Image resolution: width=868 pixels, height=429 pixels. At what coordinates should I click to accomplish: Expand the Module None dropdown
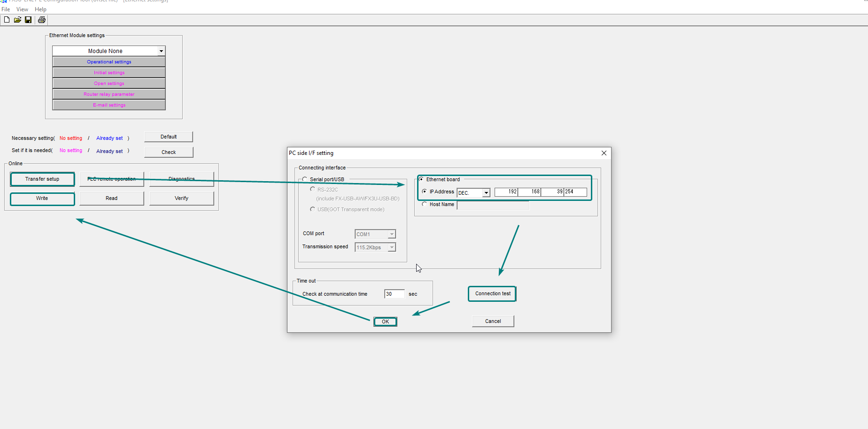click(161, 51)
